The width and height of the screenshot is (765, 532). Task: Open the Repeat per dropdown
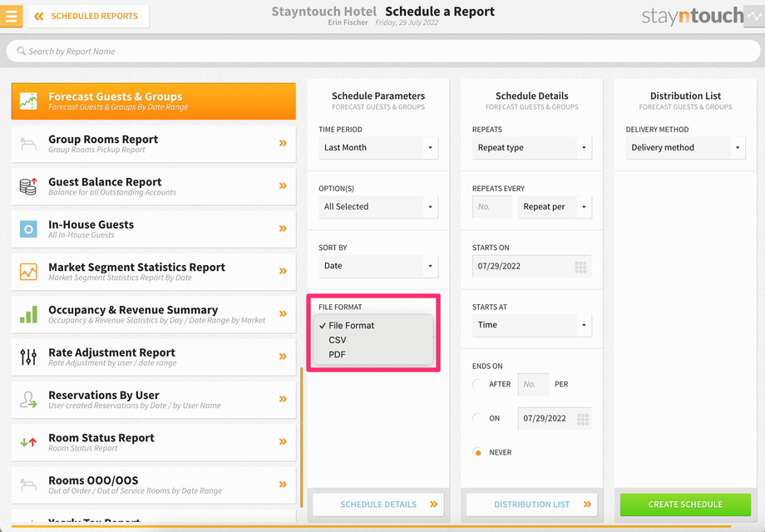(555, 207)
